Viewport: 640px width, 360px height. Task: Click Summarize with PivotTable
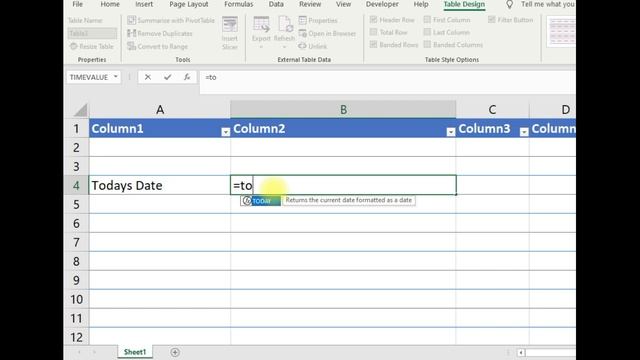click(x=171, y=20)
